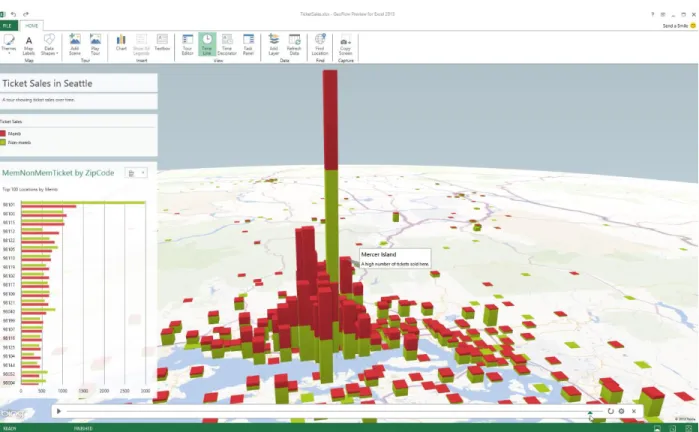Click the timeline progress track
699x432 pixels.
coord(334,411)
